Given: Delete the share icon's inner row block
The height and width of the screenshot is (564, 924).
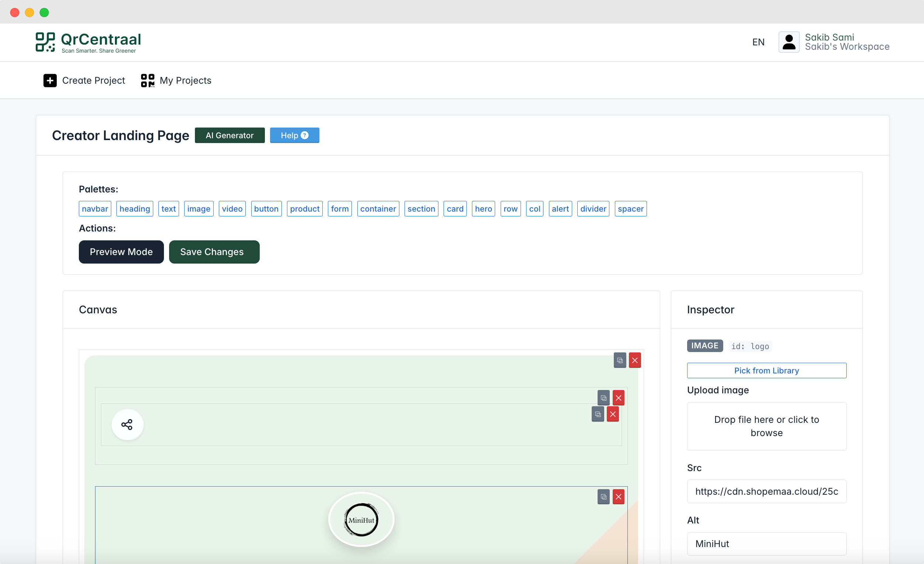Looking at the screenshot, I should tap(612, 414).
